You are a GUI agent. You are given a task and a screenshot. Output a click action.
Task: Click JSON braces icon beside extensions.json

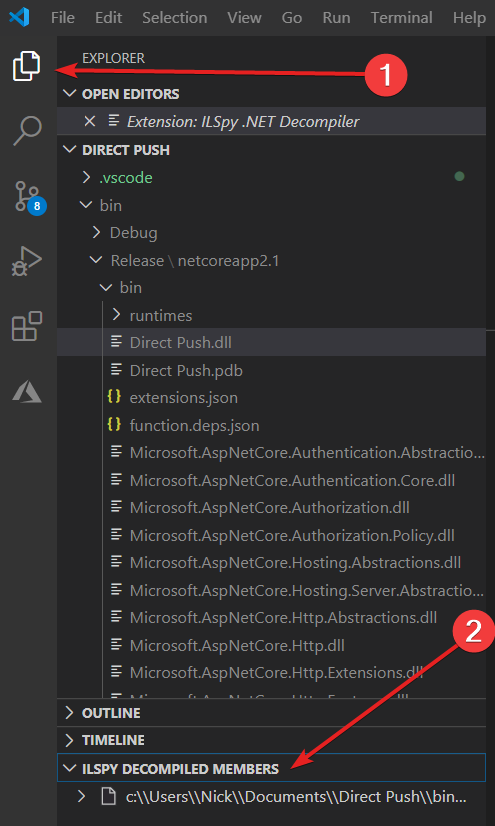tap(114, 397)
